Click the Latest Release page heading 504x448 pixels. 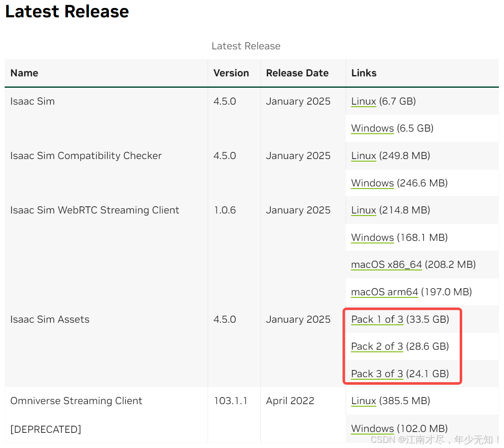[x=67, y=11]
